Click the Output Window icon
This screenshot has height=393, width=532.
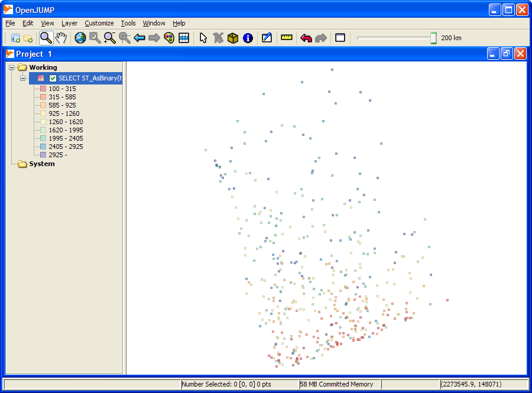coord(340,38)
